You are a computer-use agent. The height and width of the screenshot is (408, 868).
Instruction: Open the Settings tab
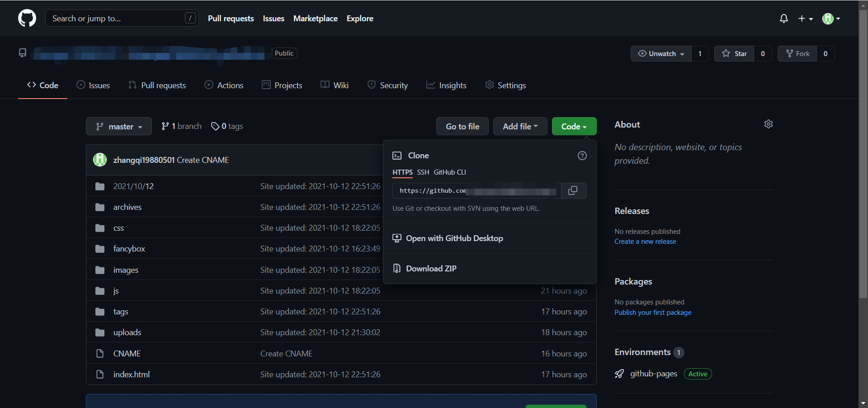(x=505, y=85)
